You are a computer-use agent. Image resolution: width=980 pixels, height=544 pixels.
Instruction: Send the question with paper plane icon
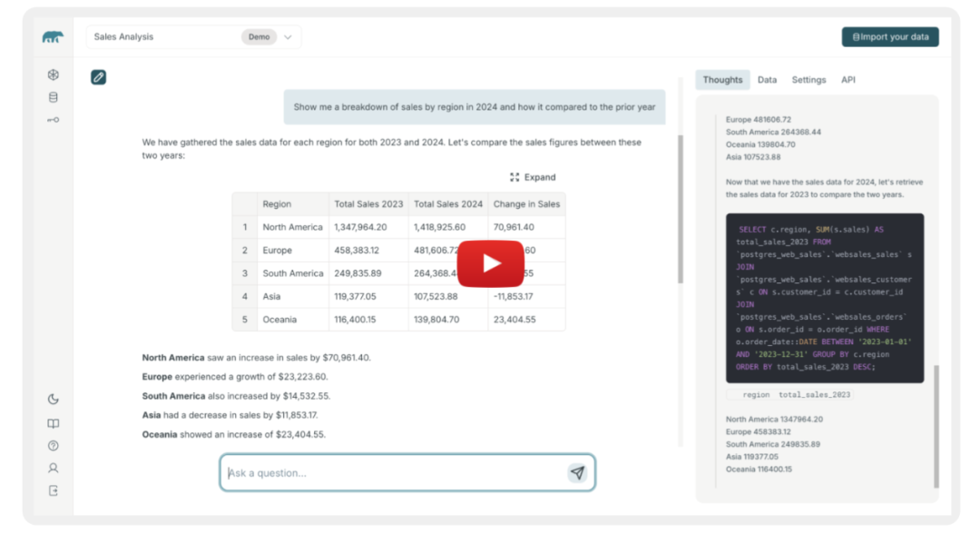tap(577, 473)
